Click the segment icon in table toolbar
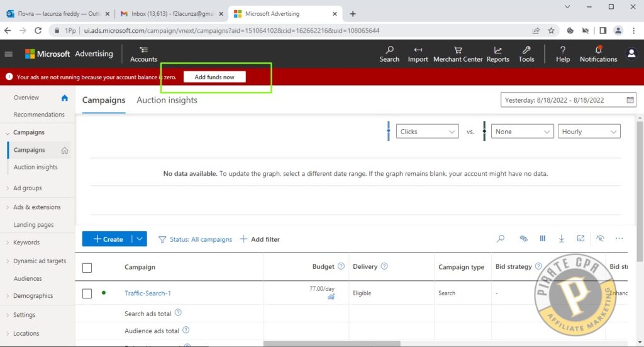Image resolution: width=644 pixels, height=347 pixels. tap(523, 239)
